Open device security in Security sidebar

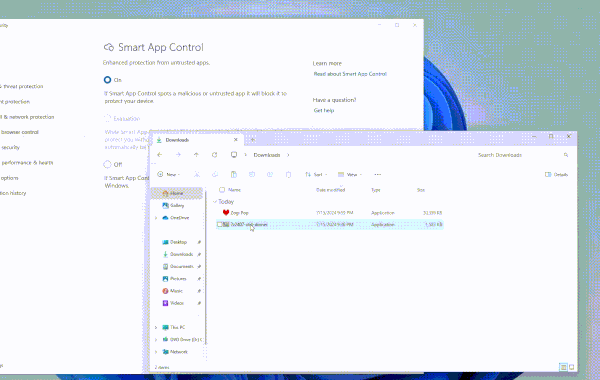[x=10, y=147]
